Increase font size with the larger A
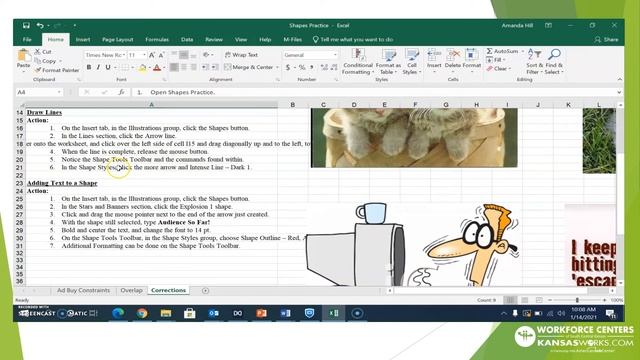This screenshot has width=640, height=360. [x=152, y=55]
